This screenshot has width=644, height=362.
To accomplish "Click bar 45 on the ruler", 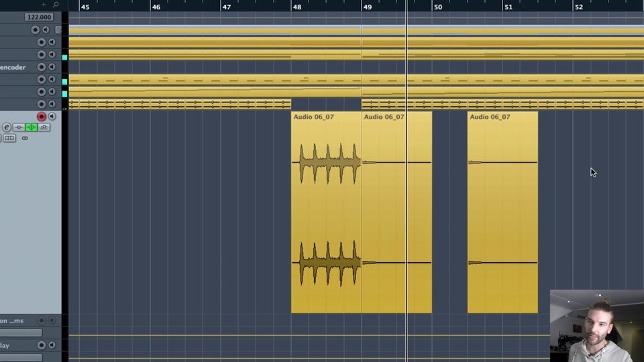I will (x=85, y=7).
